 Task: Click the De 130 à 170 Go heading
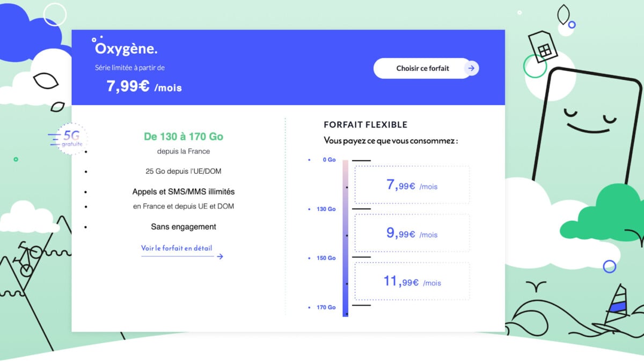[184, 137]
